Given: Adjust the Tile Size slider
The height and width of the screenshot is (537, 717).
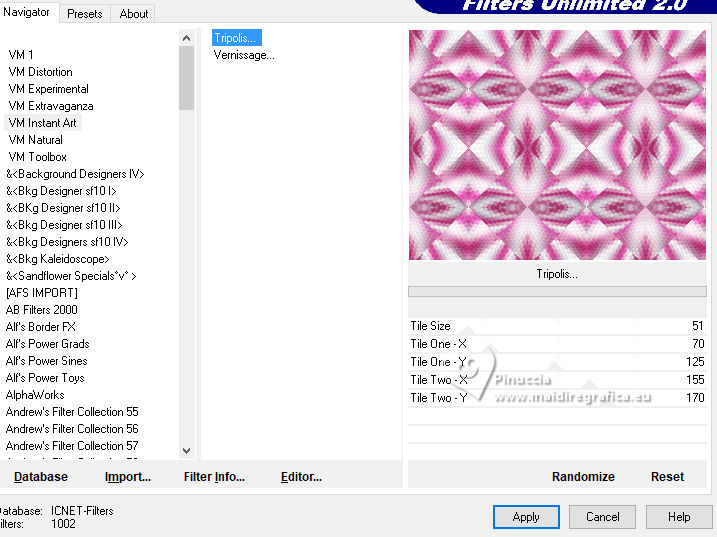Looking at the screenshot, I should (557, 326).
